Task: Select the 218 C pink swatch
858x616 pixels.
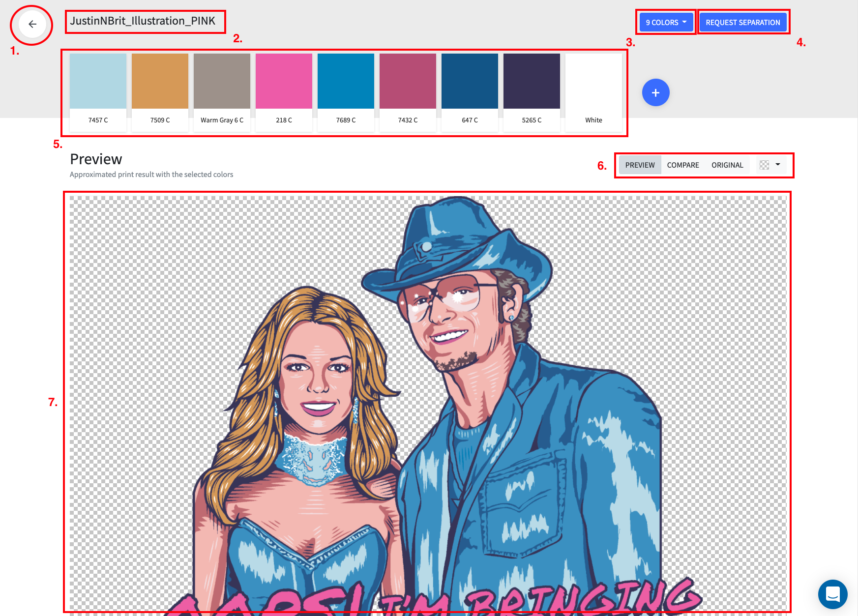Action: 284,92
